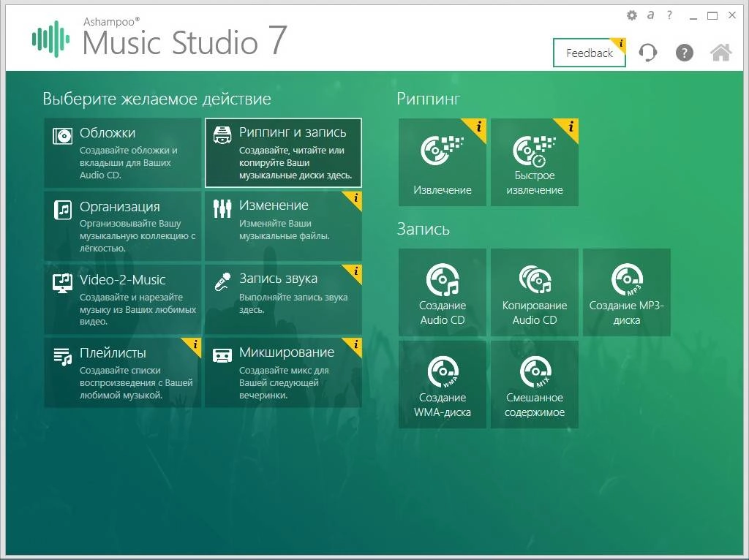Screen dimensions: 749x560
Task: Click the music note icon for Организация
Action: pyautogui.click(x=63, y=210)
